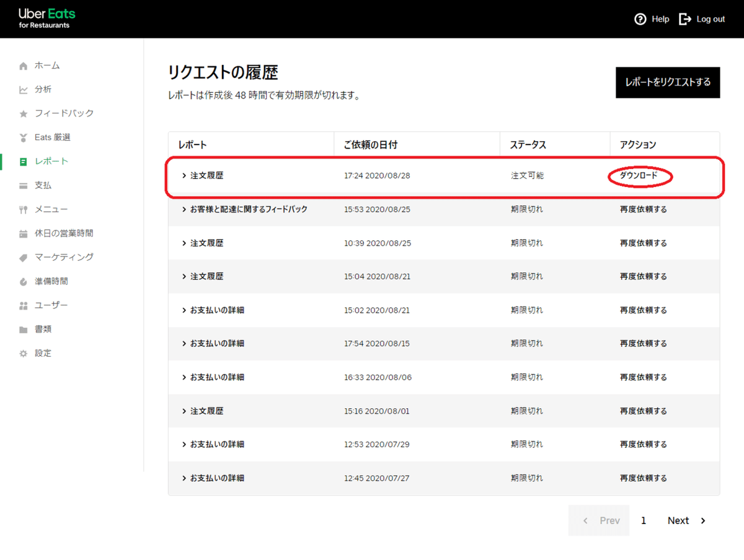The width and height of the screenshot is (744, 560).
Task: Click the Log out text in header
Action: pos(711,19)
